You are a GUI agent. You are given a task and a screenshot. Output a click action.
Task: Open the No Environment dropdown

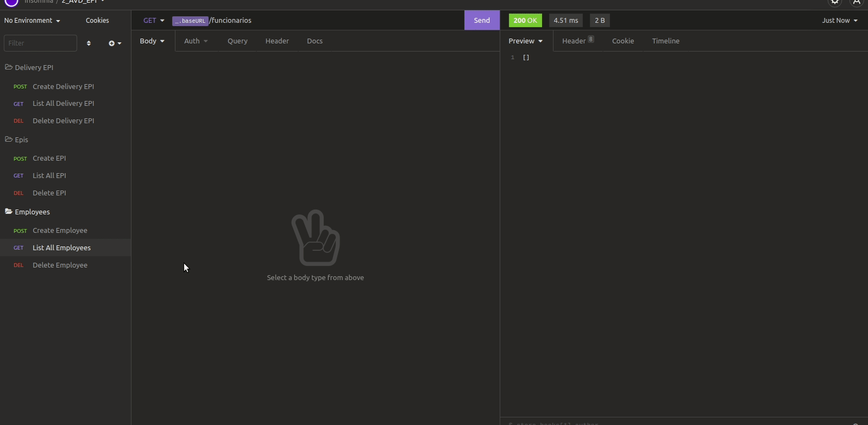(x=32, y=21)
